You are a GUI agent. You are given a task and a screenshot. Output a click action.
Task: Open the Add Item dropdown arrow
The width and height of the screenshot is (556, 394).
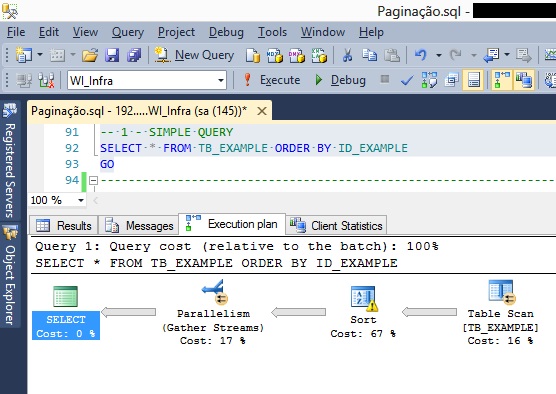coord(73,55)
